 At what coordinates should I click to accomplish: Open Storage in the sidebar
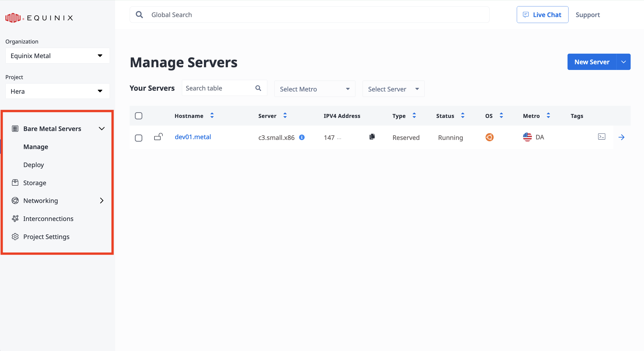point(35,183)
